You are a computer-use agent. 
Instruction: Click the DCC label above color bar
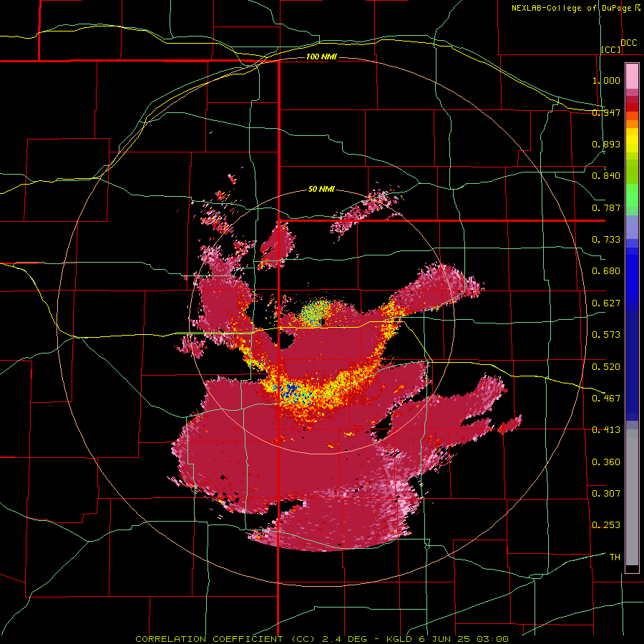[629, 43]
